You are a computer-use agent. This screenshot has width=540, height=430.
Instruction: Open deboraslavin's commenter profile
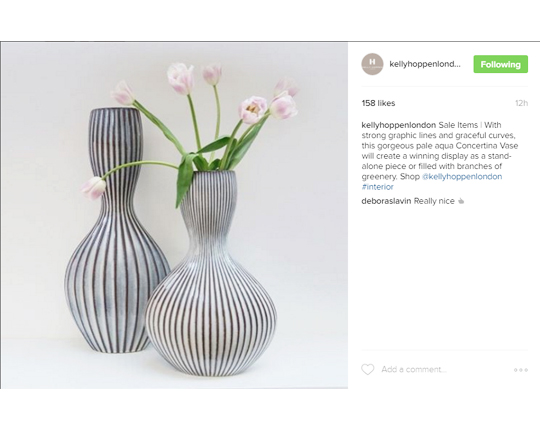386,201
